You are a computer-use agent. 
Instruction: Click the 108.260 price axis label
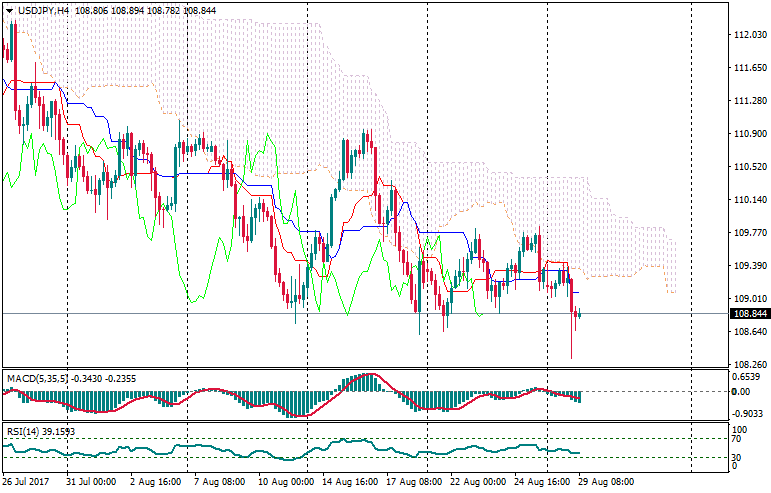pyautogui.click(x=749, y=365)
